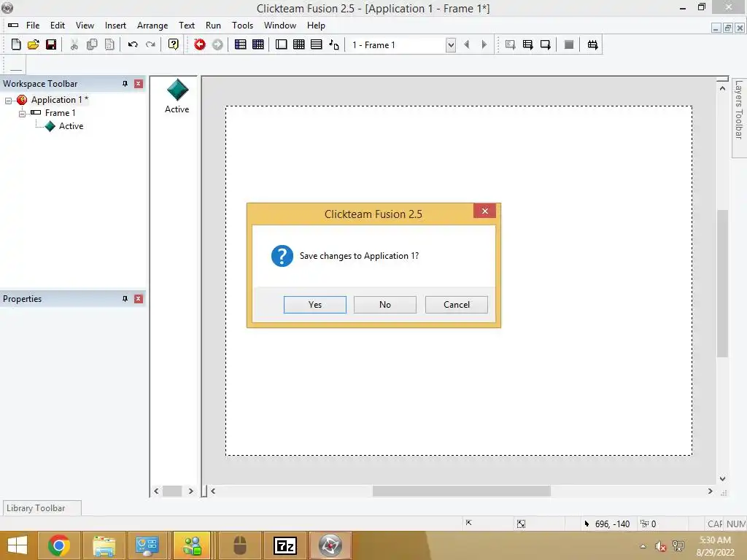Screen dimensions: 747x560
Task: Select the Active object in object list
Action: pyautogui.click(x=177, y=96)
